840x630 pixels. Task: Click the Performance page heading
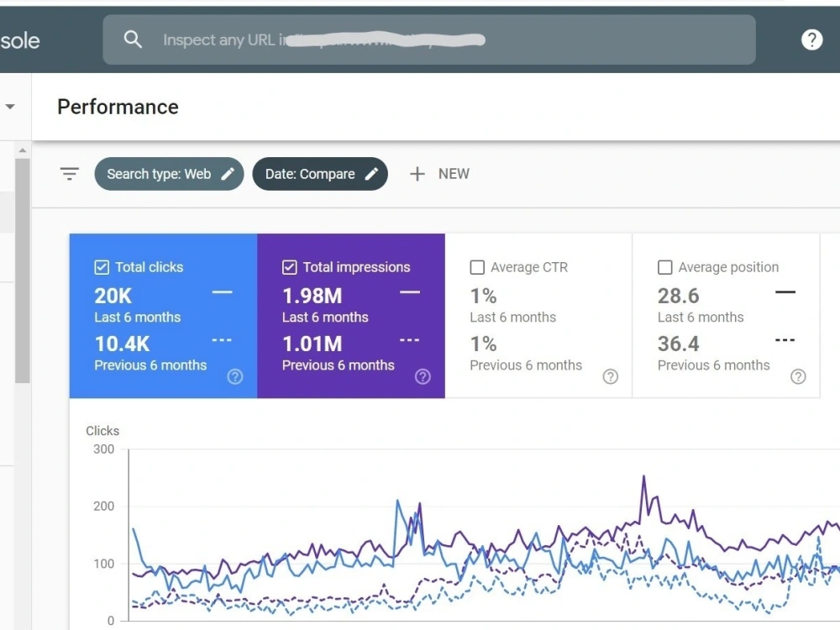[118, 108]
